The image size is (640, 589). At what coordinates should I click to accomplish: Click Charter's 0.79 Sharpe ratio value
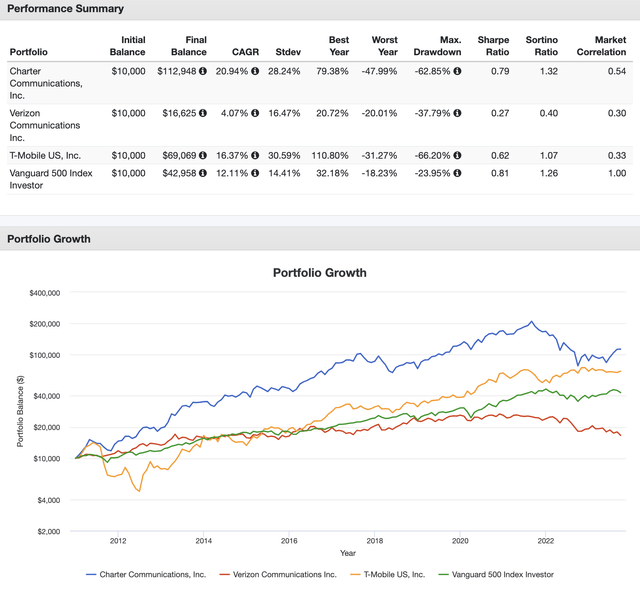coord(500,71)
